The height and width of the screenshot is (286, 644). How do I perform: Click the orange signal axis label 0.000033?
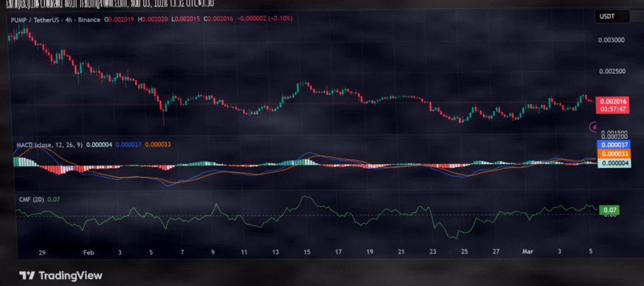613,154
